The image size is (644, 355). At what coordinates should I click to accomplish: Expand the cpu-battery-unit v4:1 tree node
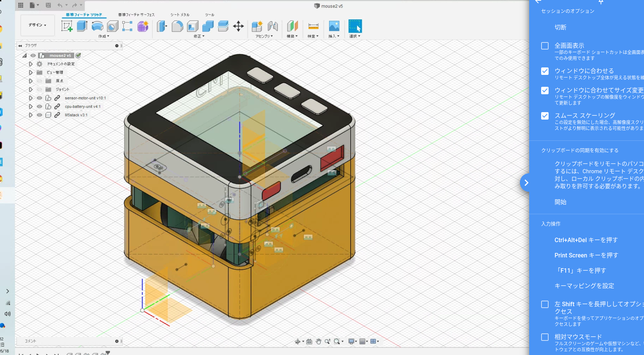click(31, 107)
